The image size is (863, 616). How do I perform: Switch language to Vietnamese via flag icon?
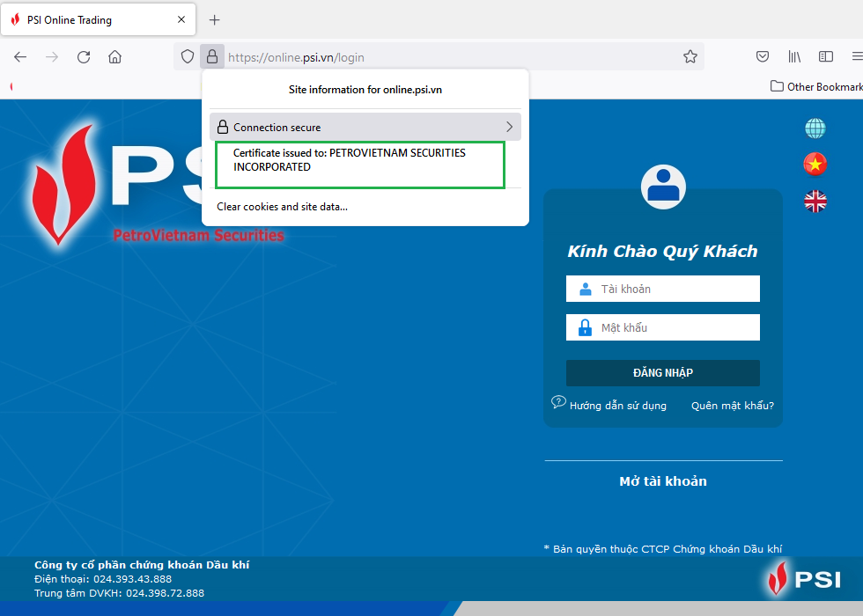[815, 164]
